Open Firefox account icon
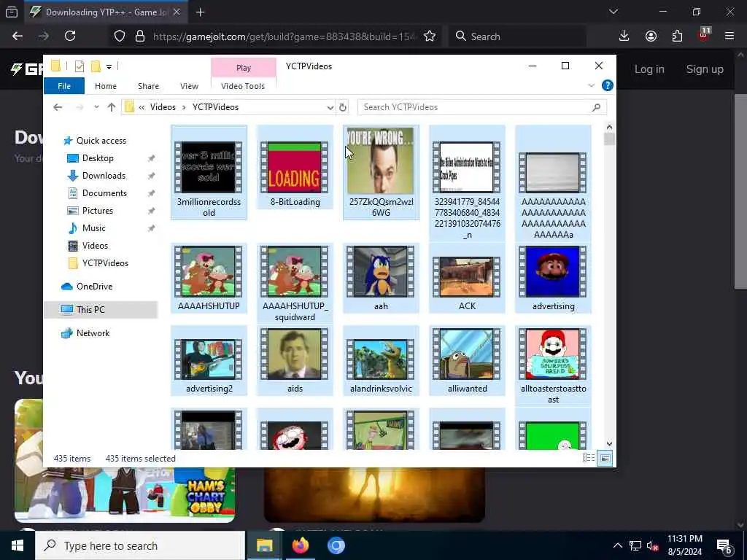The height and width of the screenshot is (560, 747). [x=651, y=36]
